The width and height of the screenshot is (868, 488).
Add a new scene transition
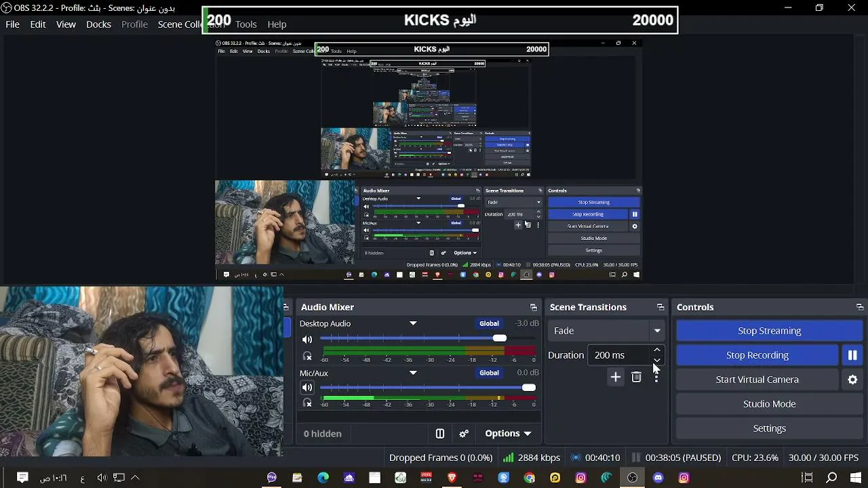615,377
